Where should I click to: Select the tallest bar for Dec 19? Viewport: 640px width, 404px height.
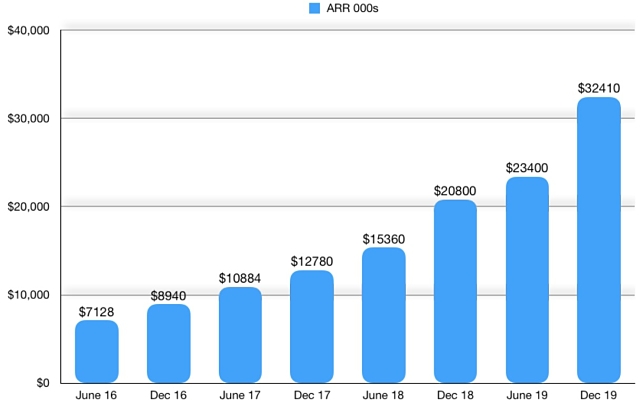pos(598,240)
